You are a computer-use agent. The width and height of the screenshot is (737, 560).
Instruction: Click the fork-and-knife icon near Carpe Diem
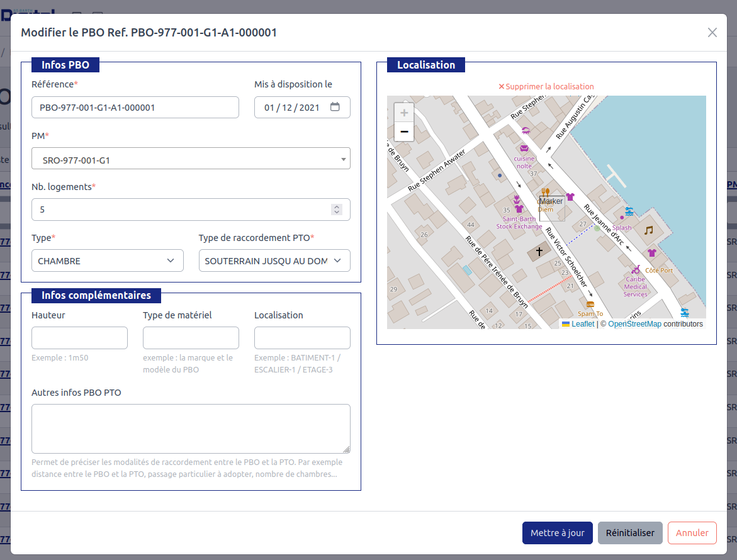pyautogui.click(x=545, y=191)
